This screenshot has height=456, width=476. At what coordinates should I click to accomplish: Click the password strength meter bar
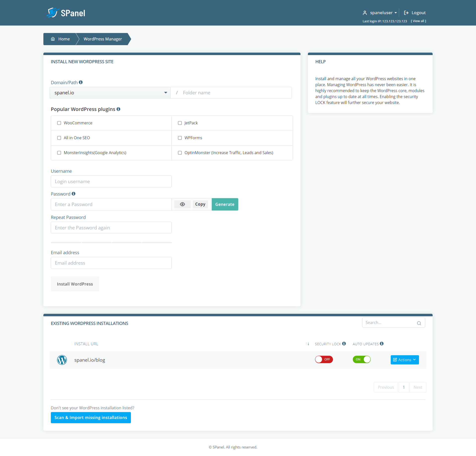tap(111, 242)
